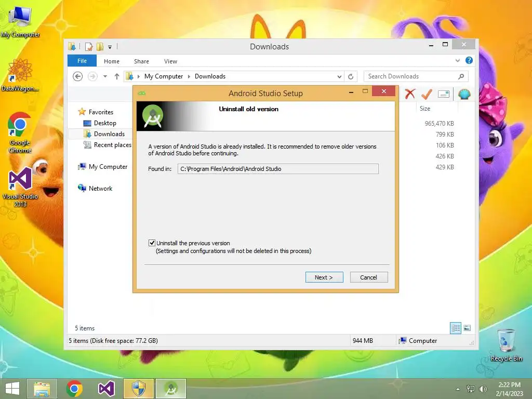
Task: Go forward in Explorer navigation
Action: [92, 76]
